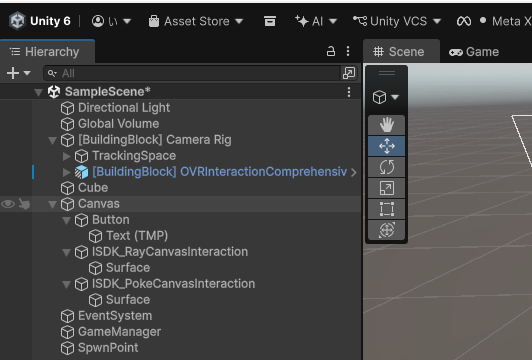Activate the Move tool
Image resolution: width=532 pixels, height=360 pixels.
(386, 146)
